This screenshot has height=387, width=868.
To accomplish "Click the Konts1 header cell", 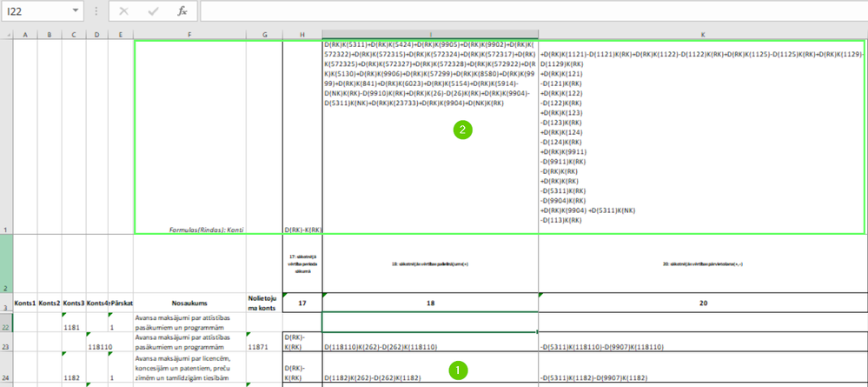I will coord(25,303).
